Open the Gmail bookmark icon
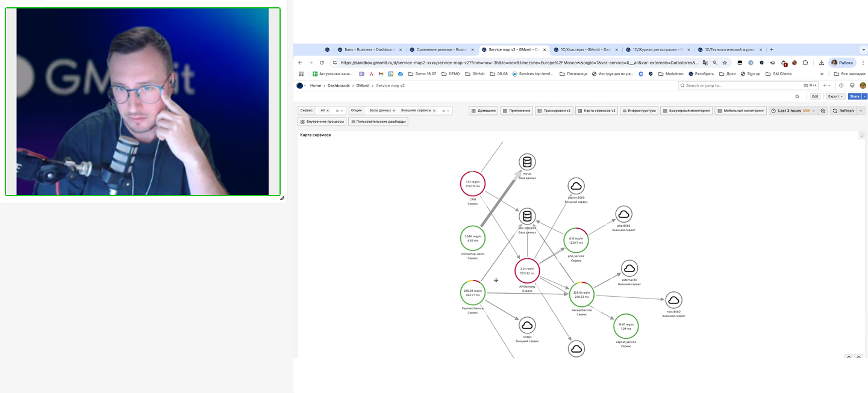This screenshot has width=868, height=393. pos(381,74)
